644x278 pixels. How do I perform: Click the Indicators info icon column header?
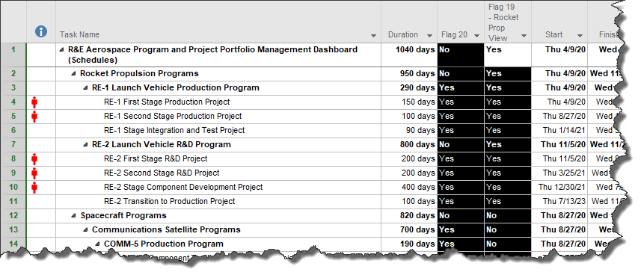point(41,31)
